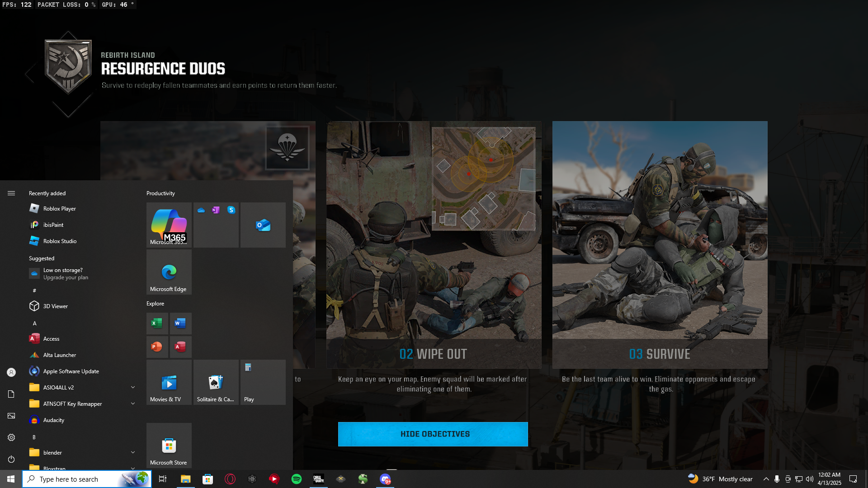868x488 pixels.
Task: Expand the ATNSOFT Key Remapper folder
Action: [81, 404]
